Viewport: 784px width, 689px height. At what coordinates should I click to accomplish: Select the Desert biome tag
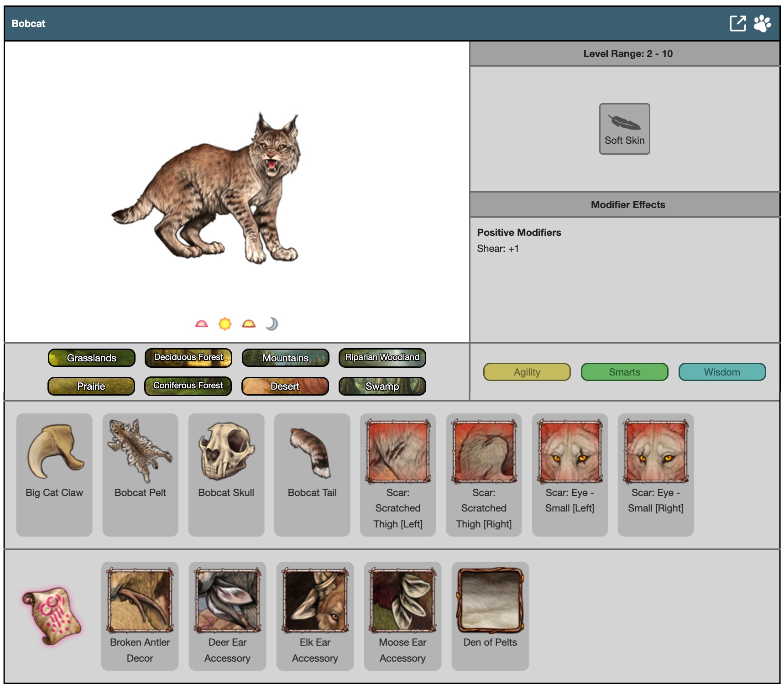285,386
